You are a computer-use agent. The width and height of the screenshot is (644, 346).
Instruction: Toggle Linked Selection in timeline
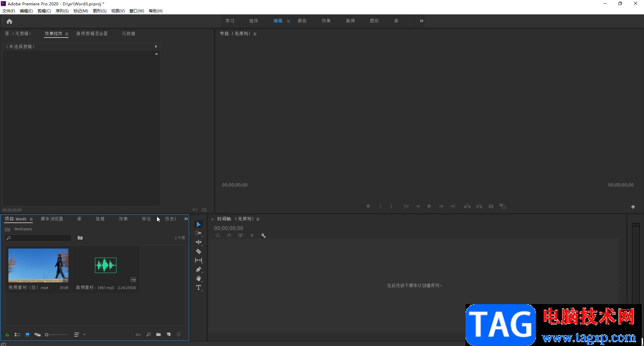[240, 235]
